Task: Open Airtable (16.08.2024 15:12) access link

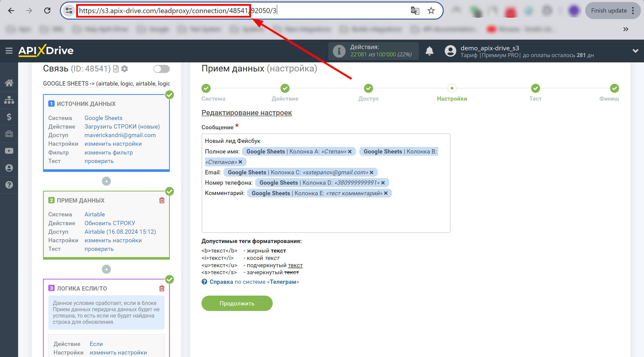Action: 120,232
